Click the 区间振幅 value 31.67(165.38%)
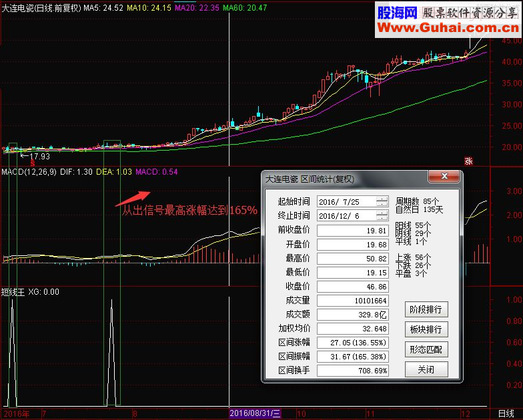 pos(352,356)
